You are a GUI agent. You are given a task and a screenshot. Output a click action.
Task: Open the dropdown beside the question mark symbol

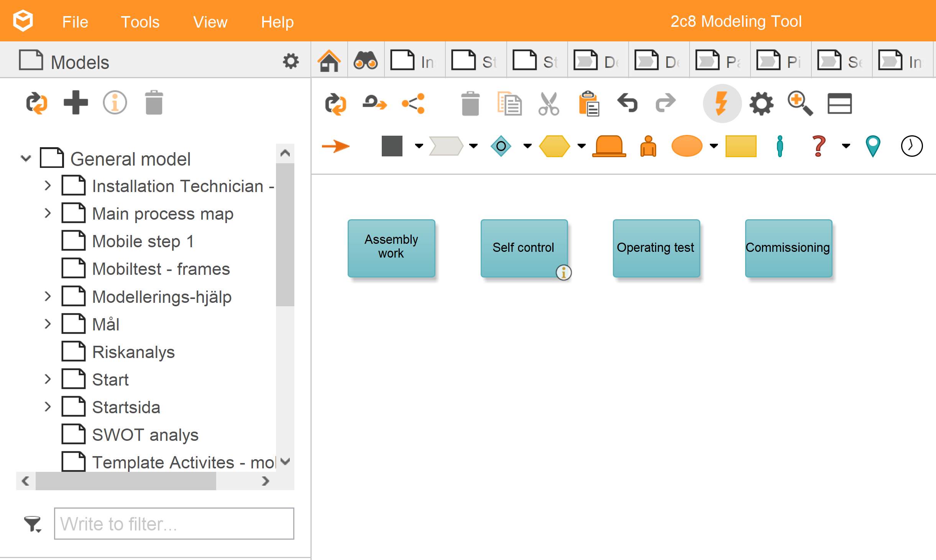[x=845, y=146]
